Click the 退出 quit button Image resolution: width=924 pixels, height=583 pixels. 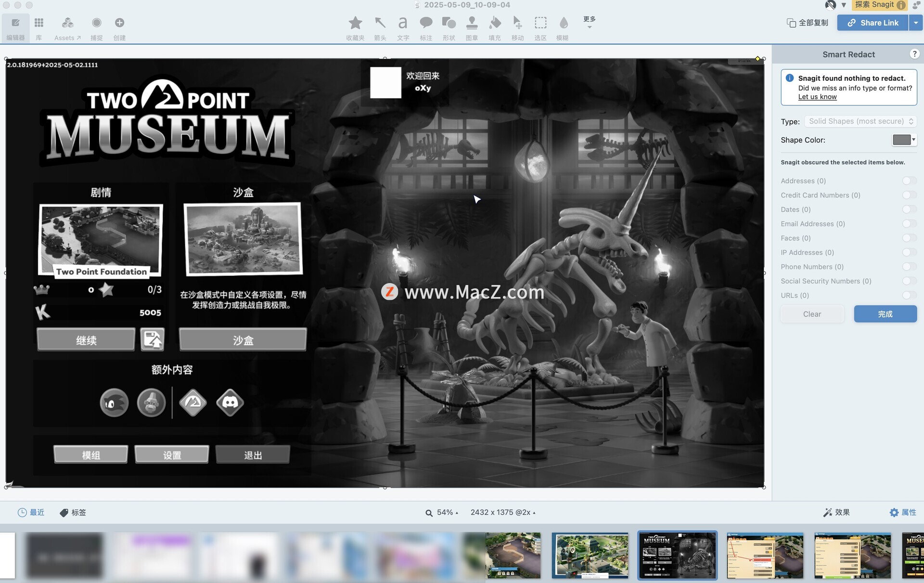coord(253,454)
